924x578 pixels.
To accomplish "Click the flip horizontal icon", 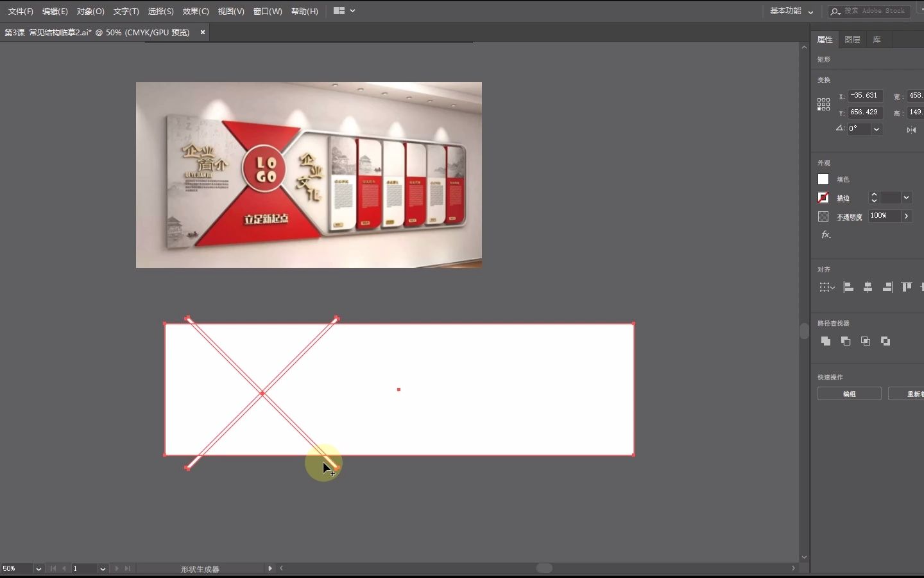I will pyautogui.click(x=911, y=130).
